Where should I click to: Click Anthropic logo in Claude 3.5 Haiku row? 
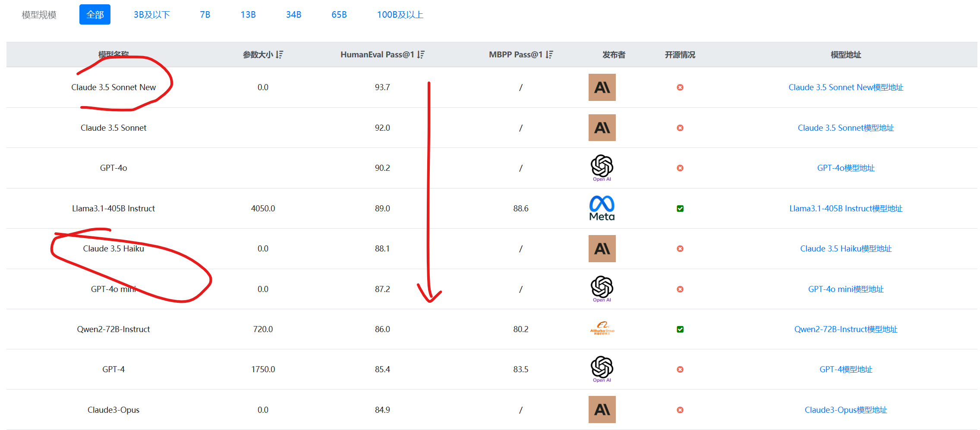pyautogui.click(x=602, y=248)
